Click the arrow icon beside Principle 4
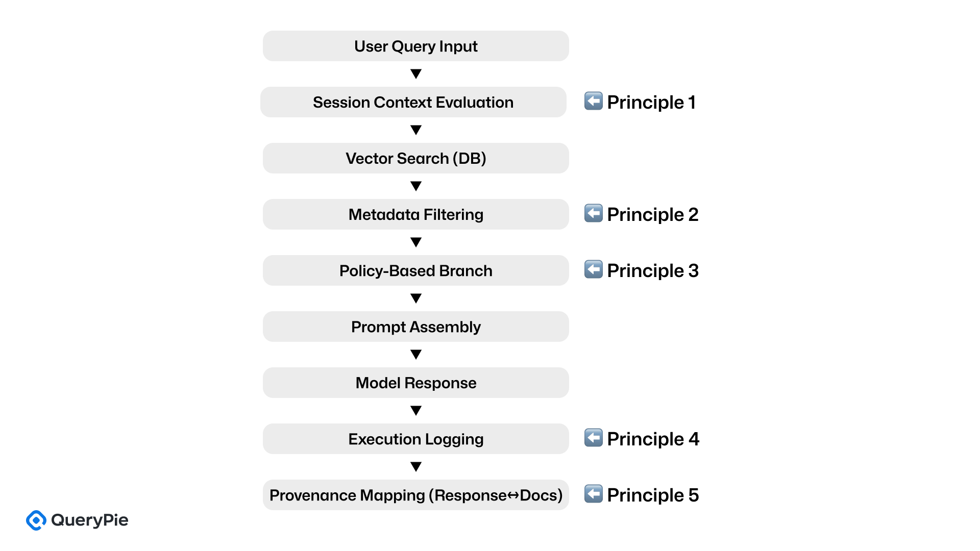980x551 pixels. point(593,438)
